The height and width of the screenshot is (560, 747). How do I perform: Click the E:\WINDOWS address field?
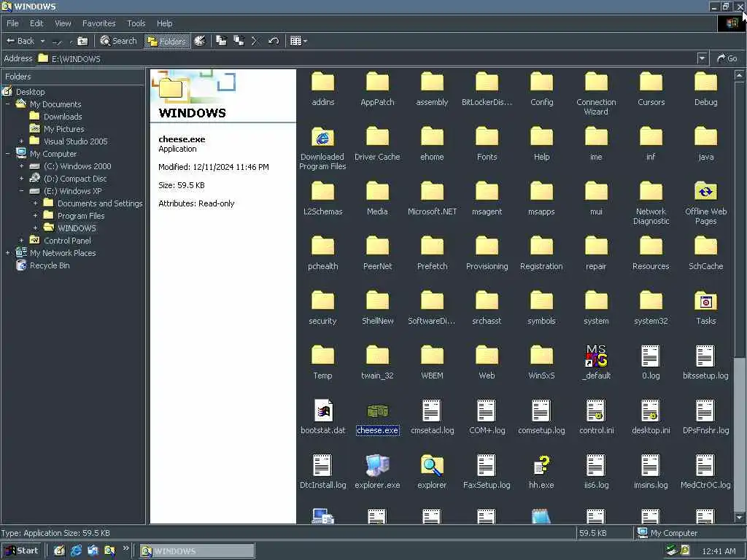coord(367,58)
